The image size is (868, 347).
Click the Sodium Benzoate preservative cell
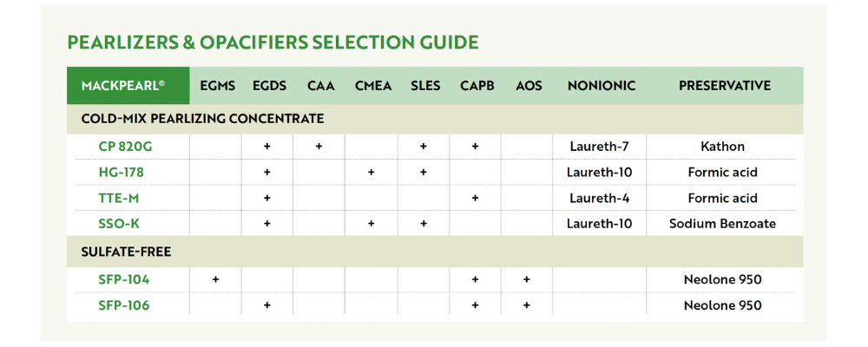[x=722, y=224]
